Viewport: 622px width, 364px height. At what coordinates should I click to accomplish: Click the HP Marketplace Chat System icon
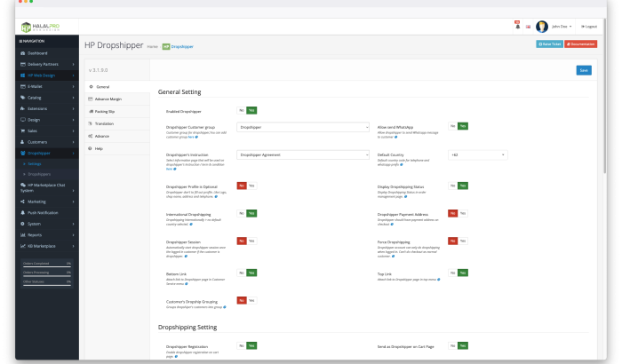22,185
